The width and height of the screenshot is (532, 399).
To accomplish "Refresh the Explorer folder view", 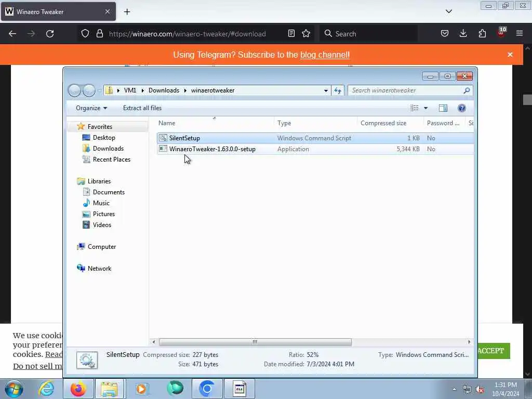I will click(x=338, y=90).
